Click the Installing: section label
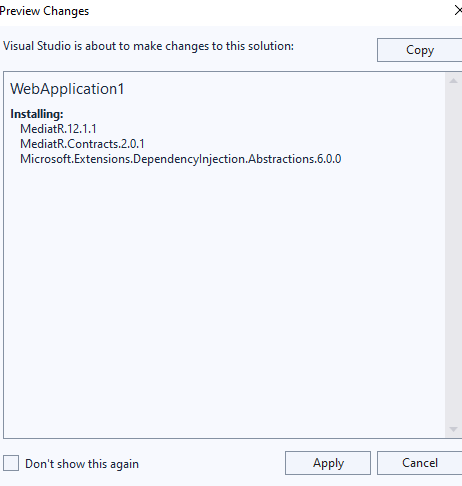 37,114
